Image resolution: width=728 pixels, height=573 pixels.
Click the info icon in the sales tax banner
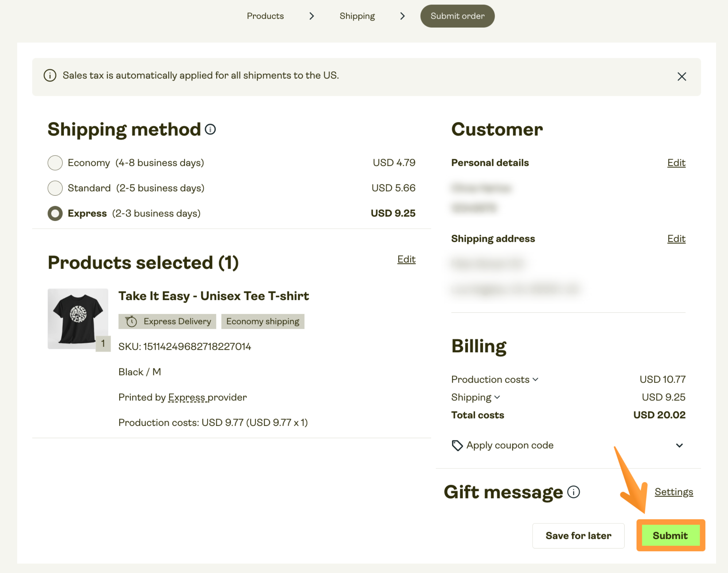[50, 75]
